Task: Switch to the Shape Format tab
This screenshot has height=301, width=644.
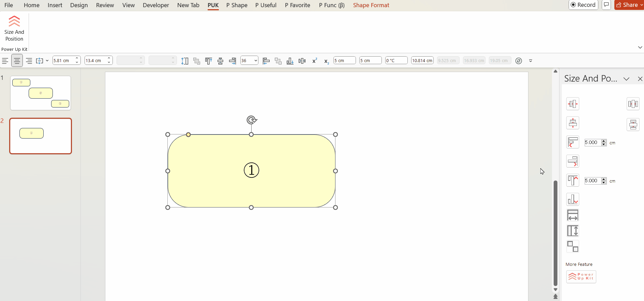Action: pyautogui.click(x=371, y=5)
